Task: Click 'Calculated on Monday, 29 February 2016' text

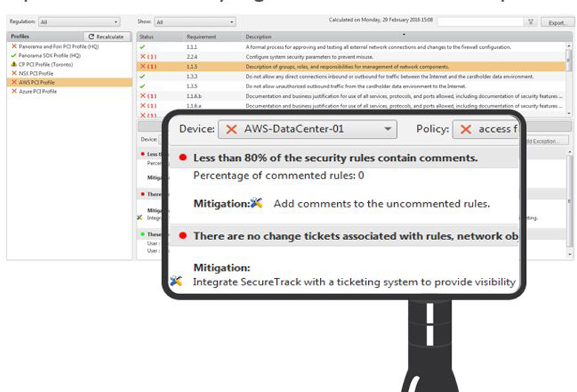Action: click(x=381, y=19)
